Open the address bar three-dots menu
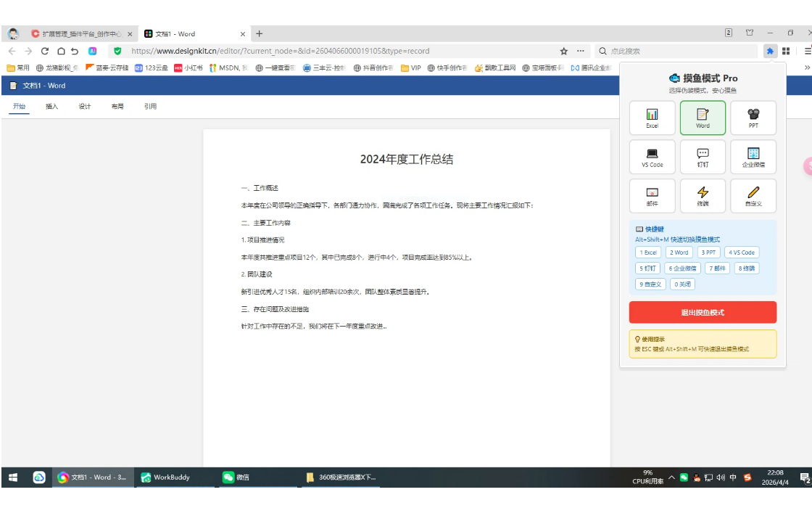Viewport: 812px width, 508px height. click(x=580, y=51)
